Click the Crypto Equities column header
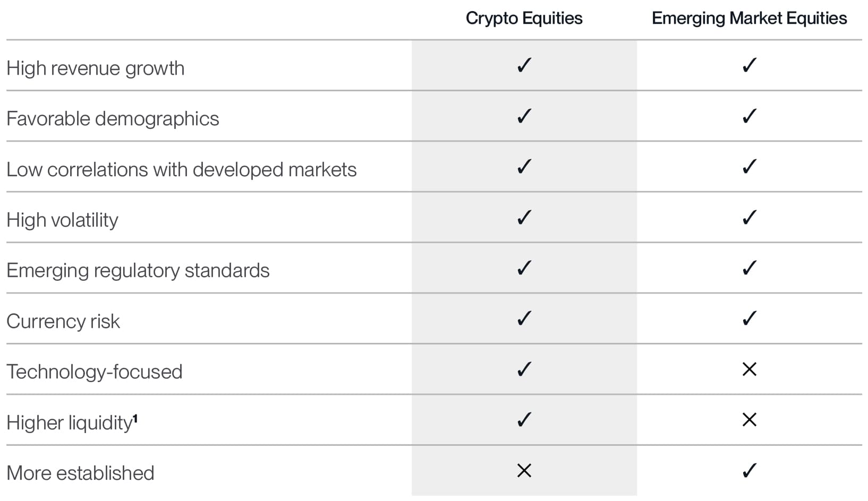Screen dimensions: 868x501 pyautogui.click(x=524, y=19)
